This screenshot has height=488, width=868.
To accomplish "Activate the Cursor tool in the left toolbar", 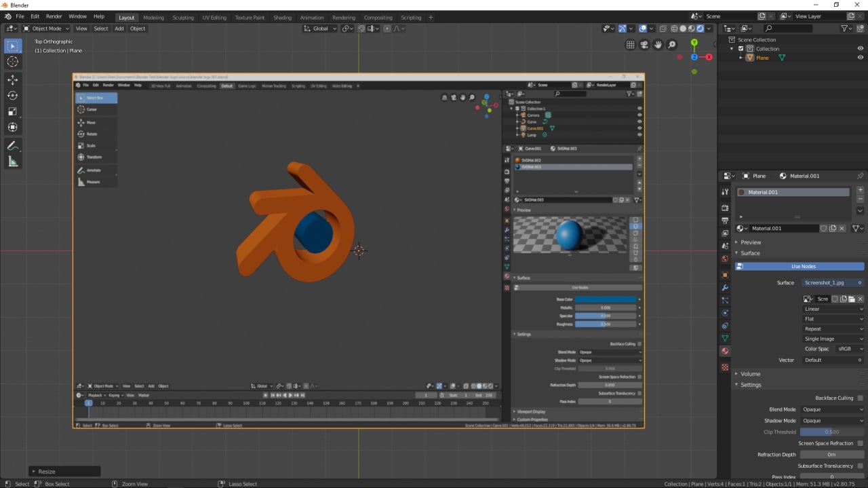I will [13, 62].
